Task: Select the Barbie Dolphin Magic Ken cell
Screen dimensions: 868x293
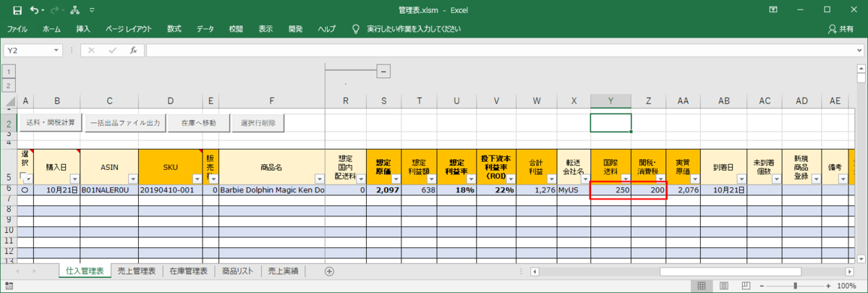Action: tap(272, 190)
